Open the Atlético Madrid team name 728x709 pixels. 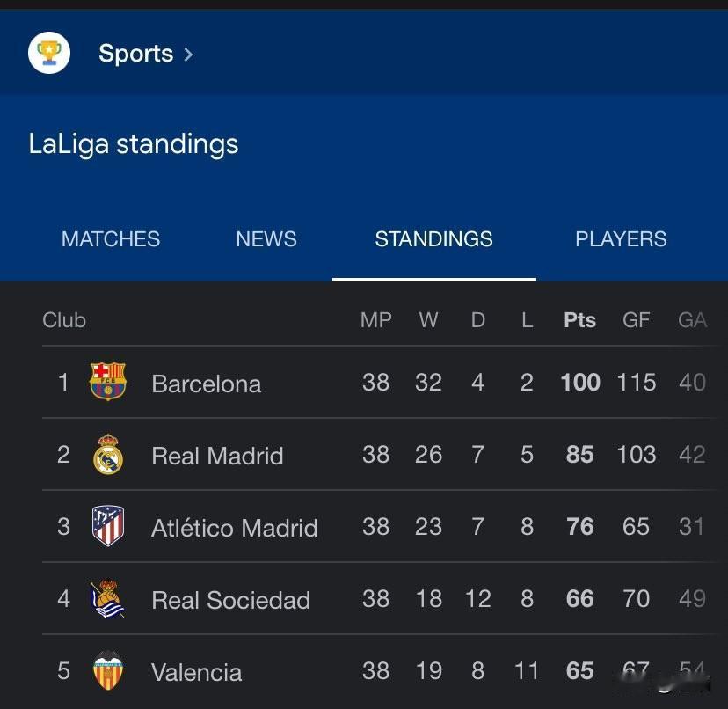click(x=235, y=528)
